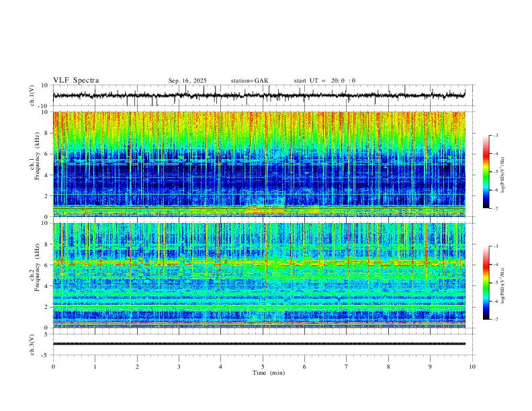This screenshot has width=532, height=411.
Task: Click the "VLF Spectra" plot title
Action: click(x=76, y=81)
